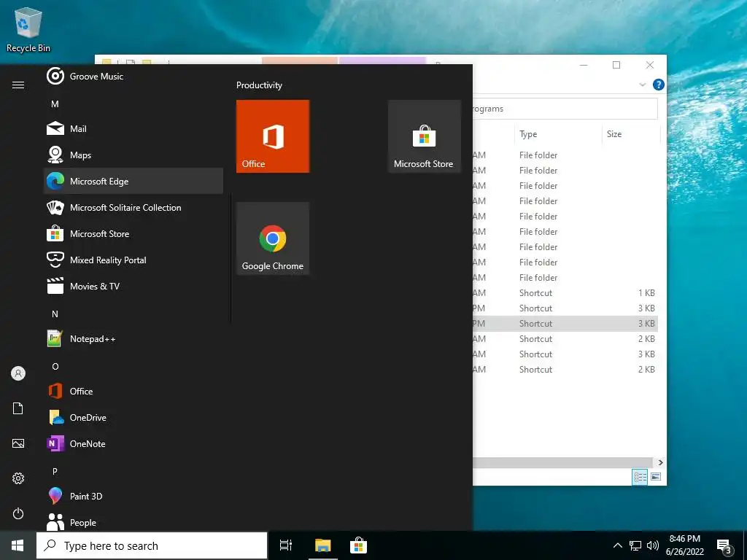Open File Explorer on the taskbar
The width and height of the screenshot is (747, 560).
(x=322, y=545)
